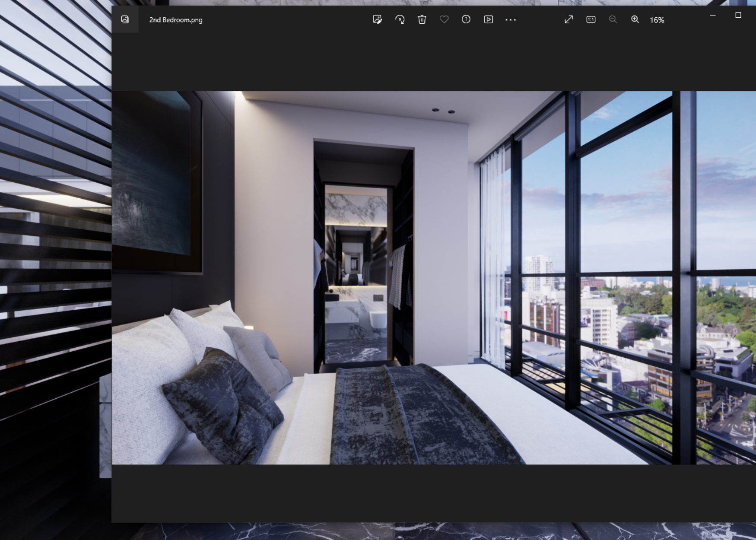The width and height of the screenshot is (756, 540).
Task: Favorite the photo with the heart icon
Action: [444, 19]
